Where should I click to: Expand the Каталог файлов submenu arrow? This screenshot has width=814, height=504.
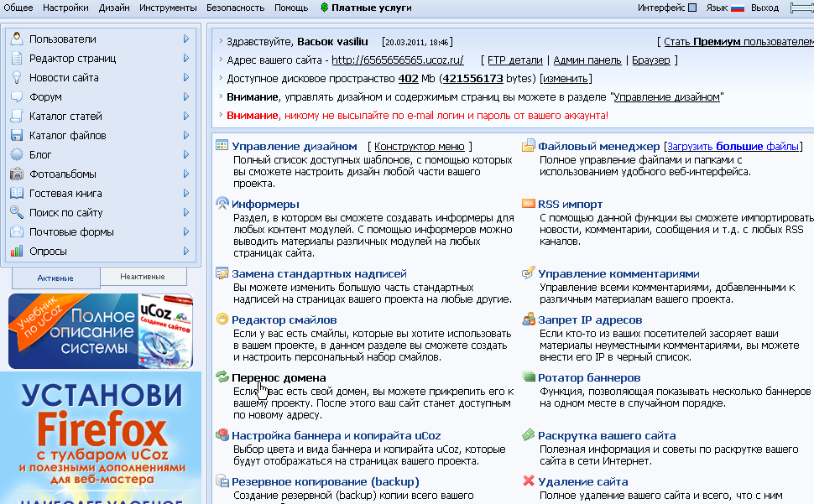click(x=186, y=136)
